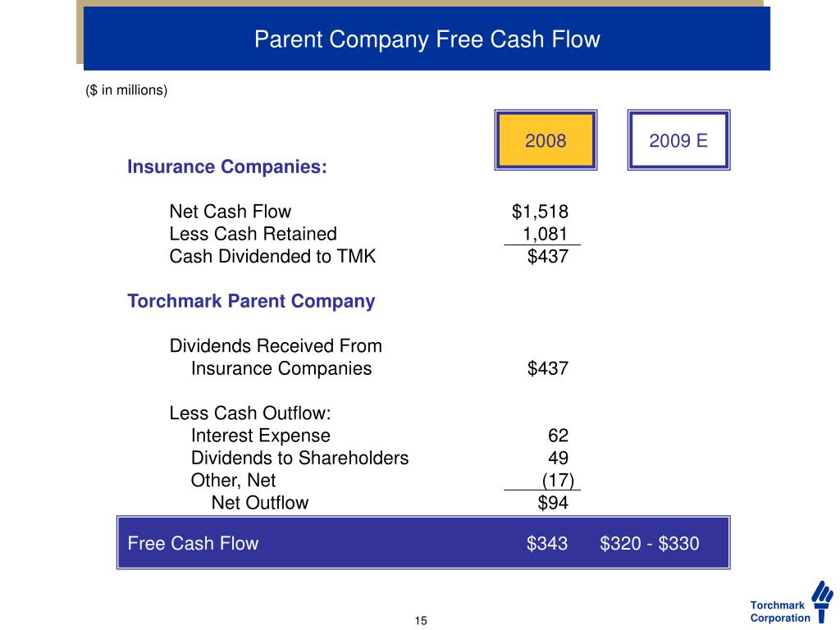Image resolution: width=840 pixels, height=630 pixels.
Task: Select the 1,081 cash retained value
Action: [x=546, y=234]
